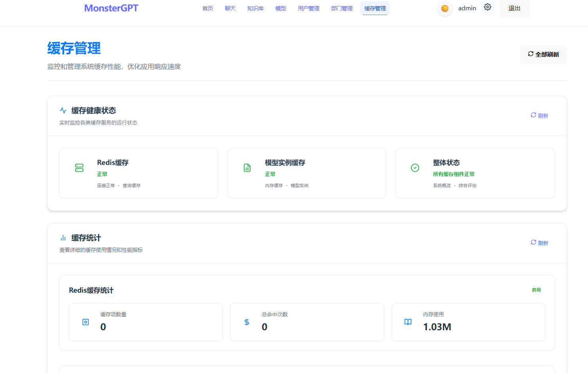The height and width of the screenshot is (373, 588).
Task: Click the 模型实例 text in model cache card
Action: [299, 186]
